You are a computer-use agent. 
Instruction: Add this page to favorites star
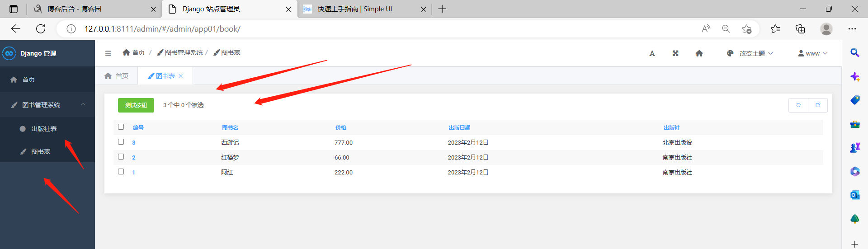coord(746,29)
